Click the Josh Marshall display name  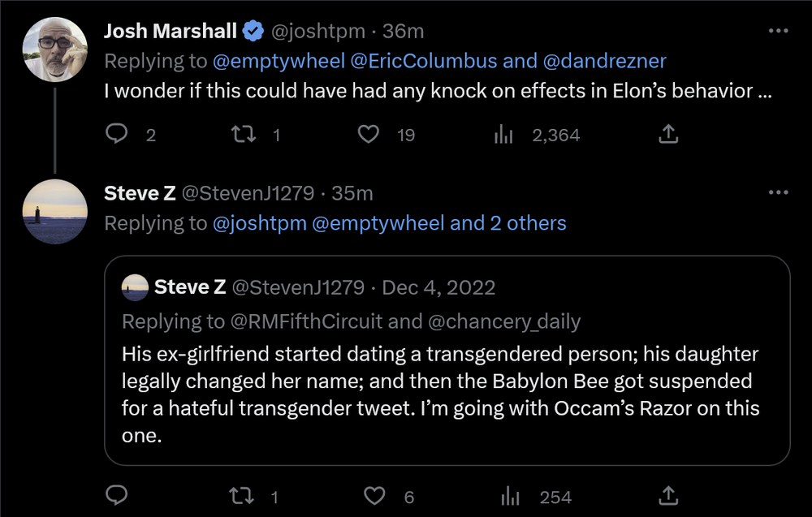171,31
